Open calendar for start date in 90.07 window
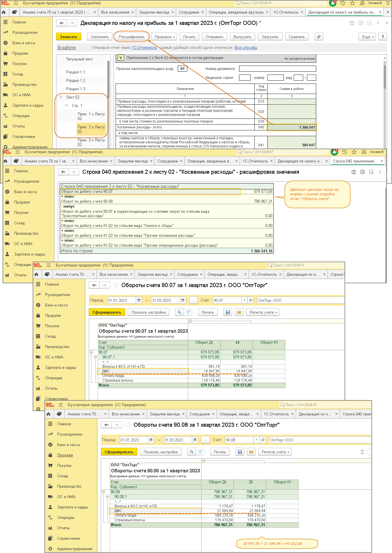The height and width of the screenshot is (553, 392). point(139,300)
